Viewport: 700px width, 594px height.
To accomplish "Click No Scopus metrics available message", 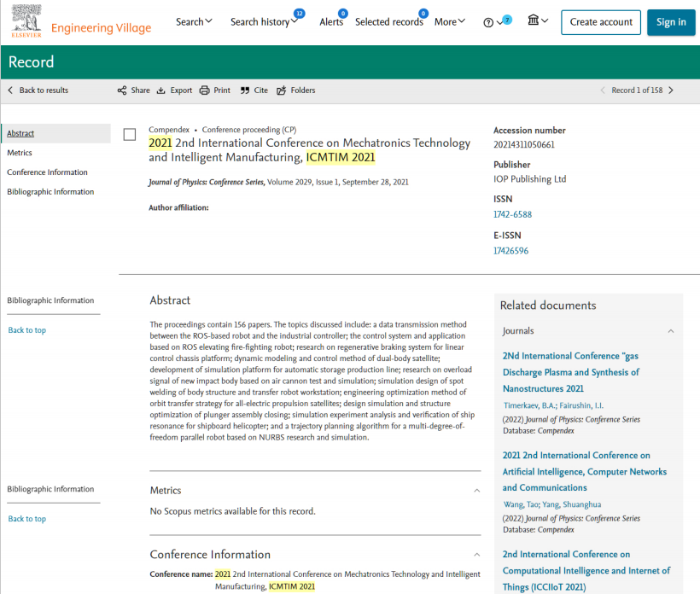I will coord(232,511).
